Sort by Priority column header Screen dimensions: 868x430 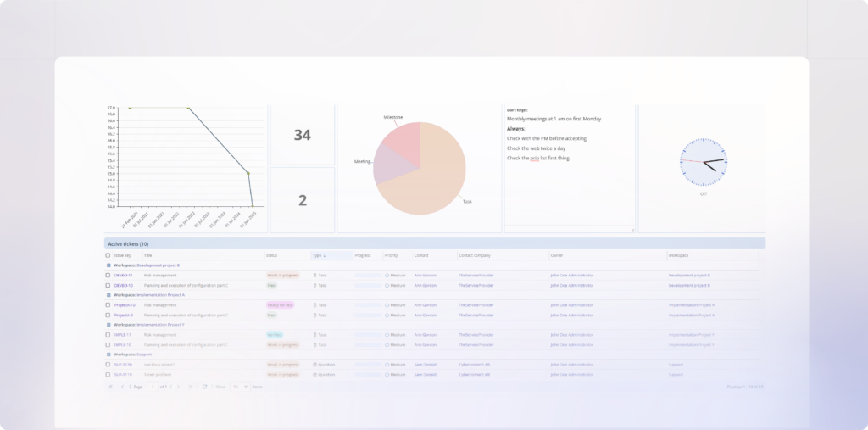pos(398,255)
